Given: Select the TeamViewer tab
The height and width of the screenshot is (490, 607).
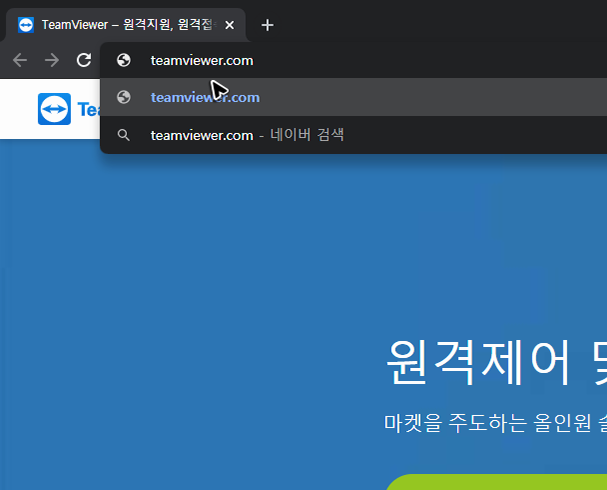Looking at the screenshot, I should pyautogui.click(x=126, y=25).
